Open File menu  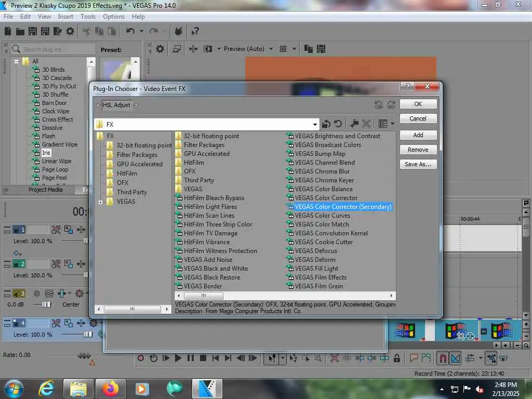(x=8, y=17)
